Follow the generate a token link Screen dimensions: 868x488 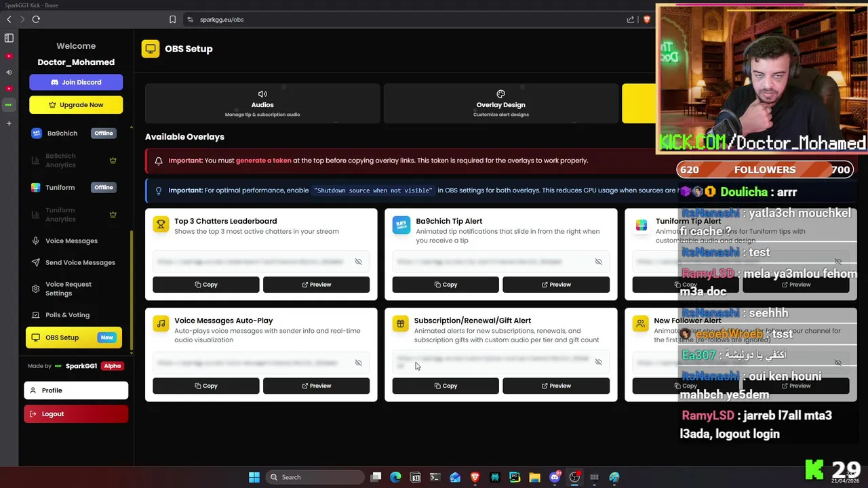tap(263, 161)
